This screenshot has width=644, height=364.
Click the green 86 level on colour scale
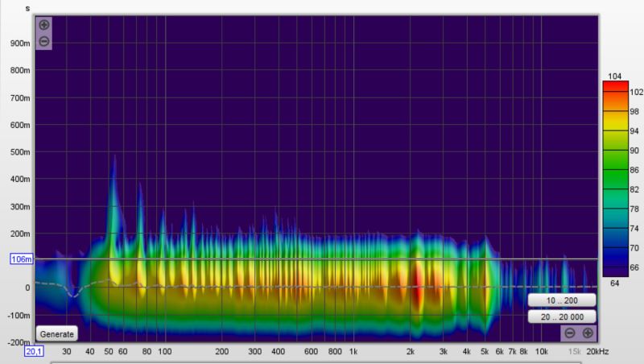(615, 170)
